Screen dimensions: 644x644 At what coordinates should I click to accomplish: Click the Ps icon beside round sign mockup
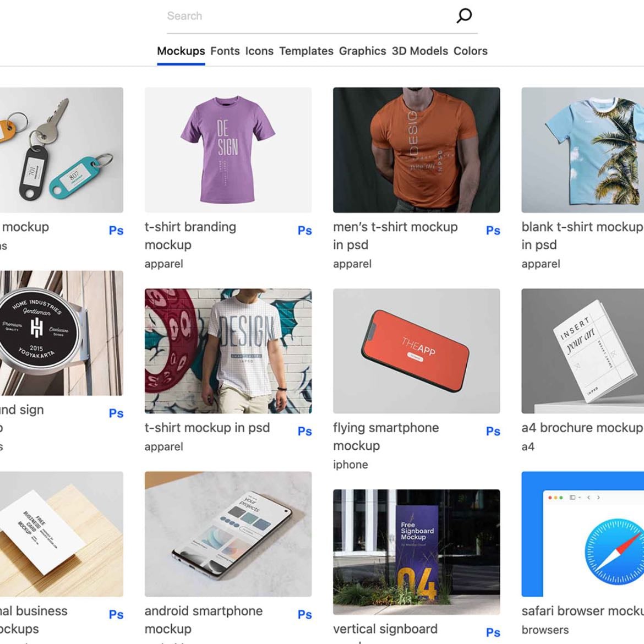(x=116, y=413)
